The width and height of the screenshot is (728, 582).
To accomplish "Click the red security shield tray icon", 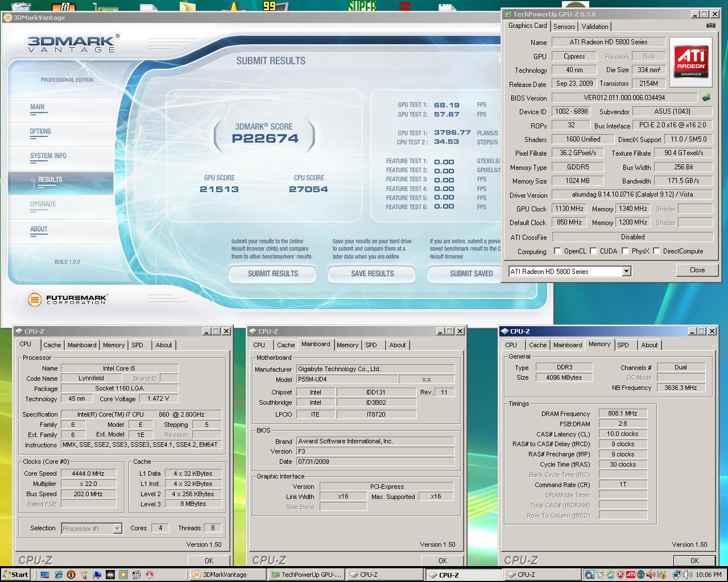I will click(x=621, y=575).
